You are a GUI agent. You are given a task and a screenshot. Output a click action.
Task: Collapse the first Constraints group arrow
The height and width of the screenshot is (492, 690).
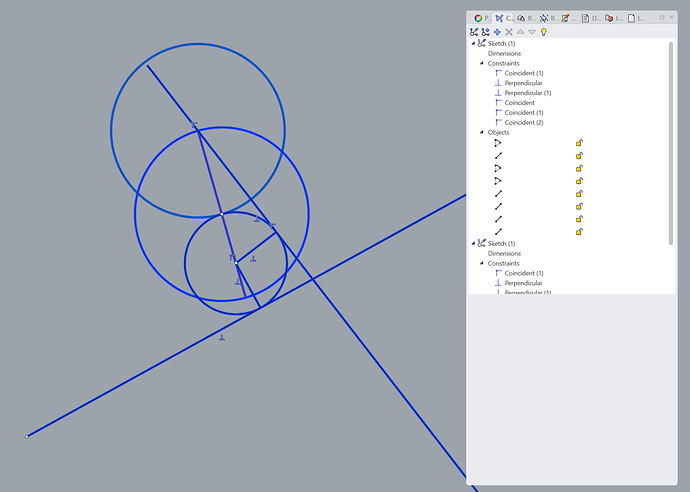point(481,63)
